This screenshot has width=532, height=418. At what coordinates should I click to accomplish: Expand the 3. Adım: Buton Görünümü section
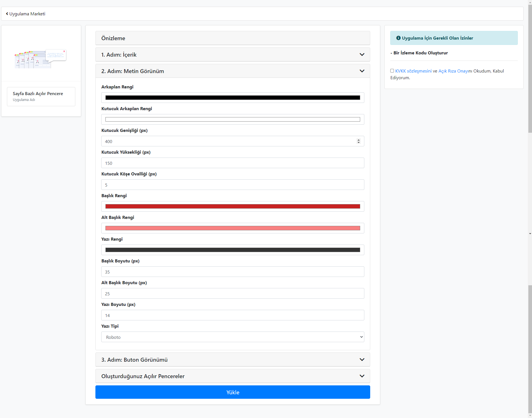pyautogui.click(x=233, y=359)
